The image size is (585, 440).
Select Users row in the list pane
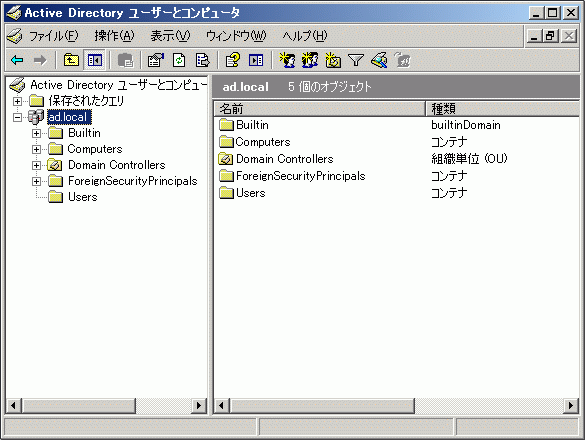(396, 193)
